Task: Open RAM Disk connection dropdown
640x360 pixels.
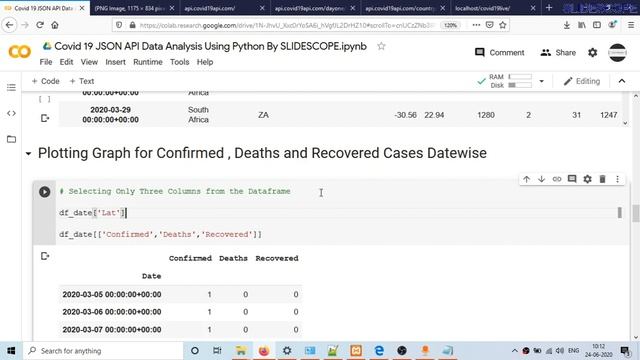Action: [x=542, y=81]
